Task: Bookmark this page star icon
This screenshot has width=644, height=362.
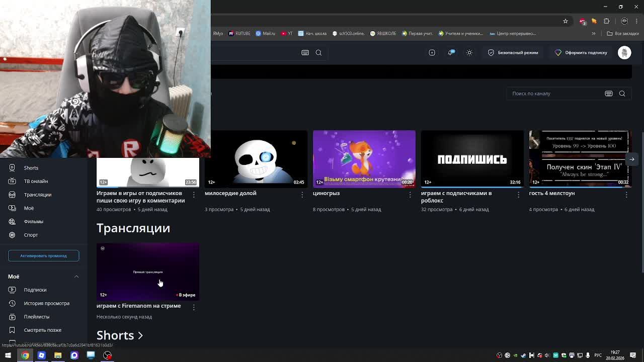Action: coord(566,21)
